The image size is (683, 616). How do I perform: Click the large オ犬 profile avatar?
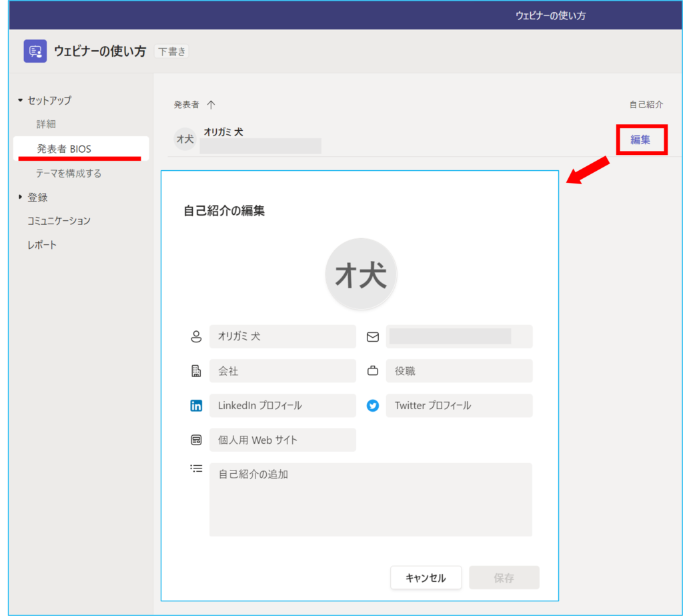point(361,275)
